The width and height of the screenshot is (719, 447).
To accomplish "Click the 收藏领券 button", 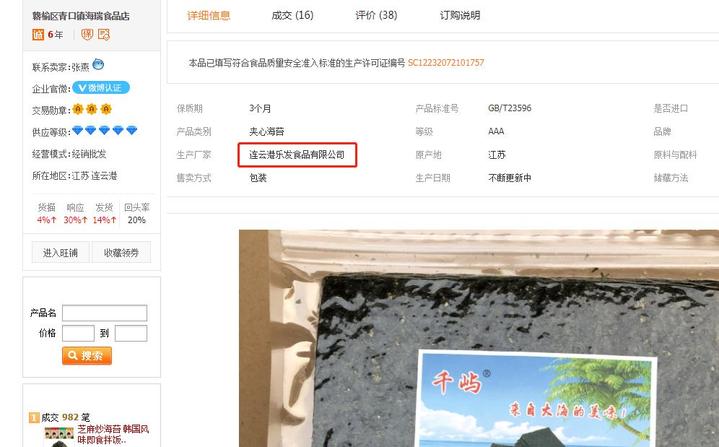I will 121,252.
